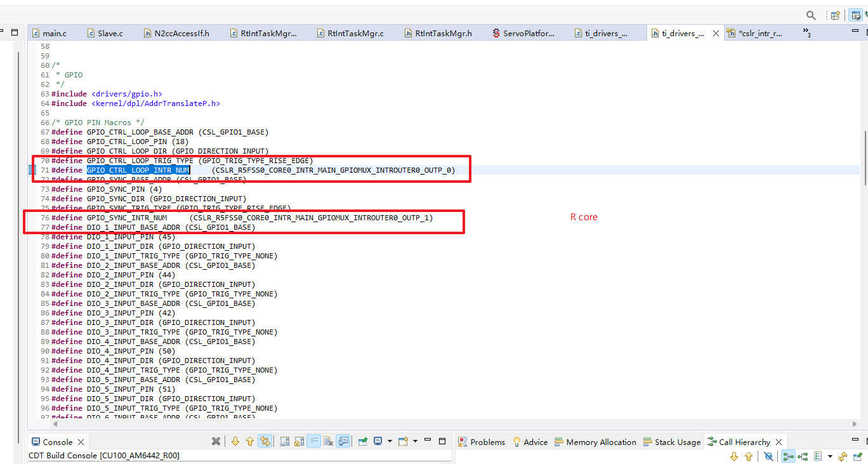The width and height of the screenshot is (868, 464).
Task: Show hidden editor tabs overflow »3
Action: pos(807,32)
